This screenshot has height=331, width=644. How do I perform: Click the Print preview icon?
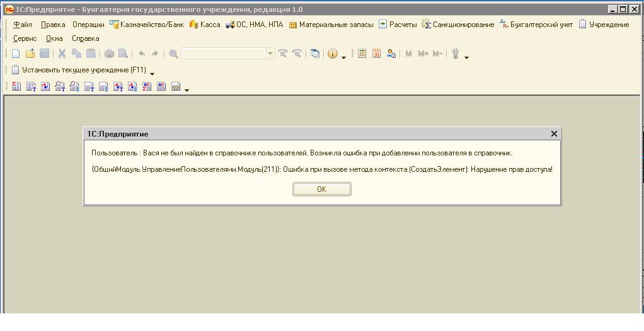(x=123, y=53)
